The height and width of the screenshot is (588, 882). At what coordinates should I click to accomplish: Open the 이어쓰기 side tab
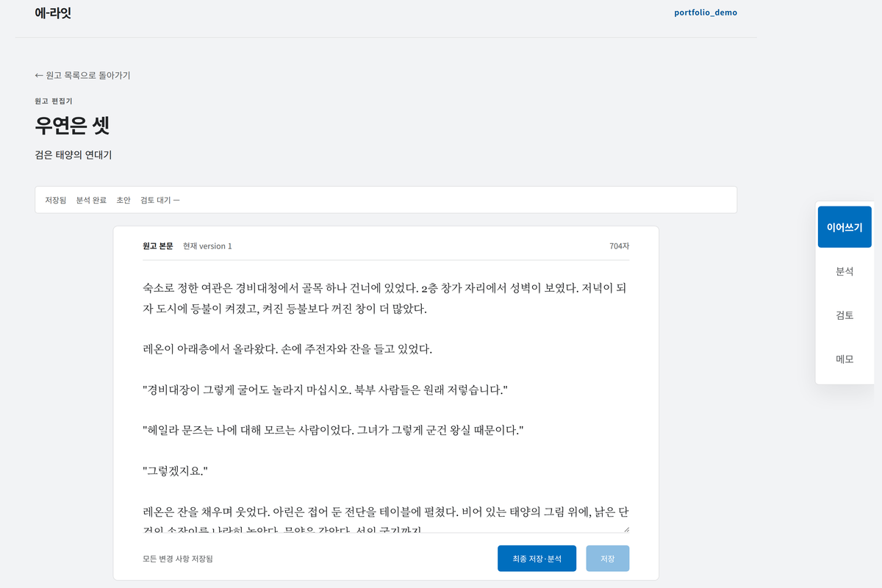845,227
